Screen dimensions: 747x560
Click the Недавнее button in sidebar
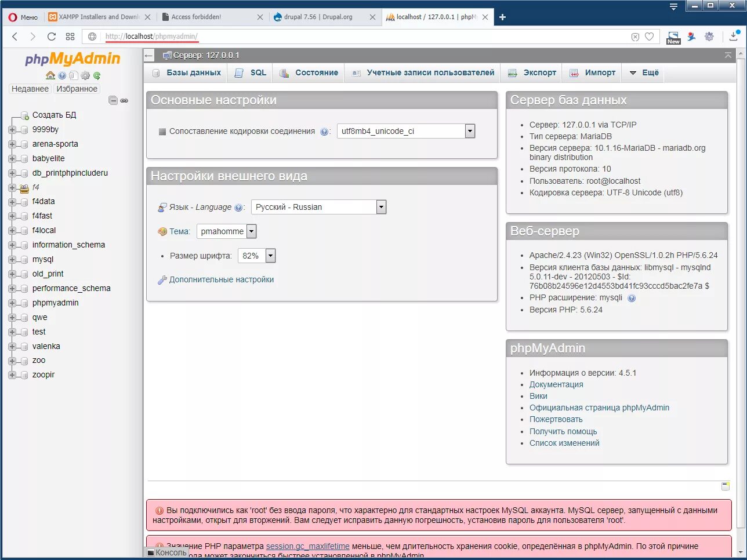point(30,89)
